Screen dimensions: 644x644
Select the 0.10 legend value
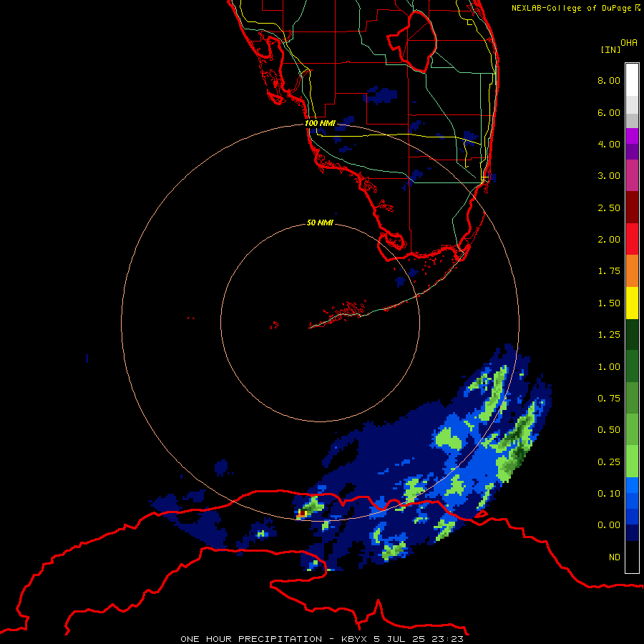click(x=609, y=494)
